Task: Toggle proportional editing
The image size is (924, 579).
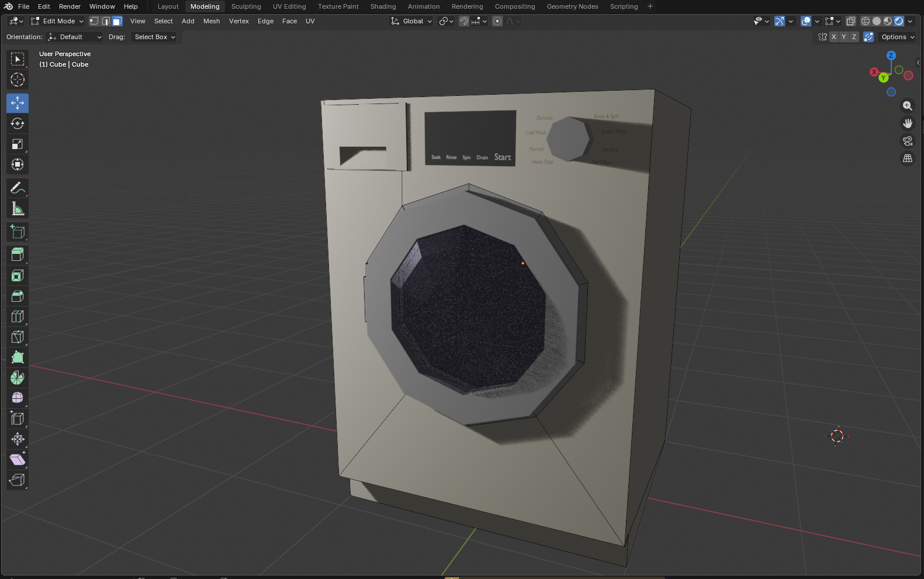Action: 497,21
